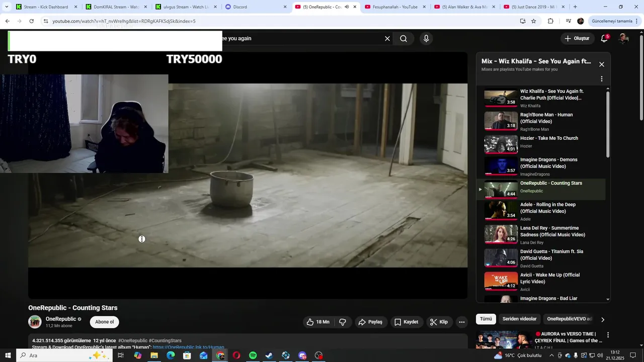Click the drag handle icon on video

pos(142,239)
